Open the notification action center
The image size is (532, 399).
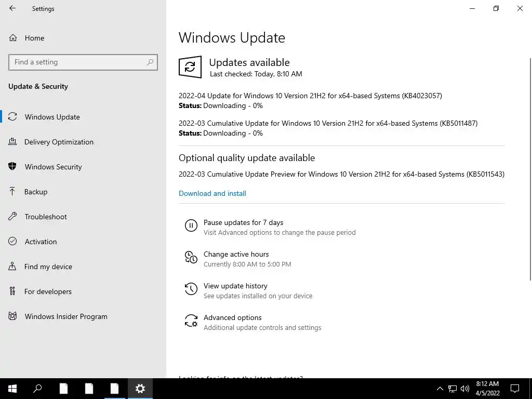pyautogui.click(x=515, y=389)
